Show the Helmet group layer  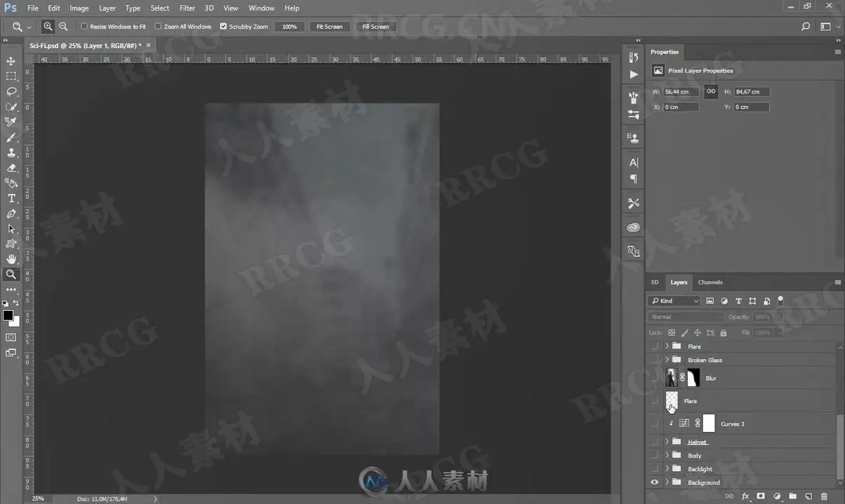[654, 442]
